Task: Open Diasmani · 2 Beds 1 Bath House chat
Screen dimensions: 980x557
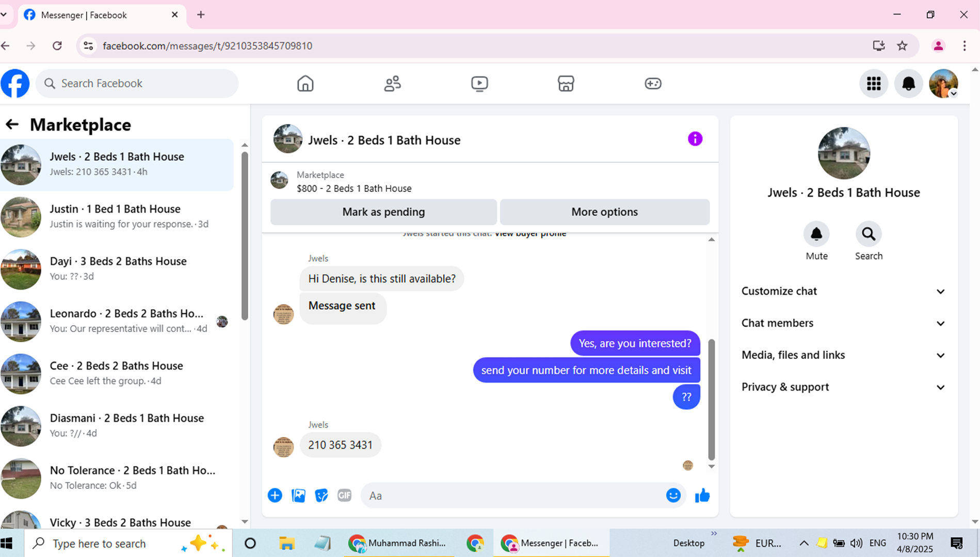Action: tap(117, 426)
